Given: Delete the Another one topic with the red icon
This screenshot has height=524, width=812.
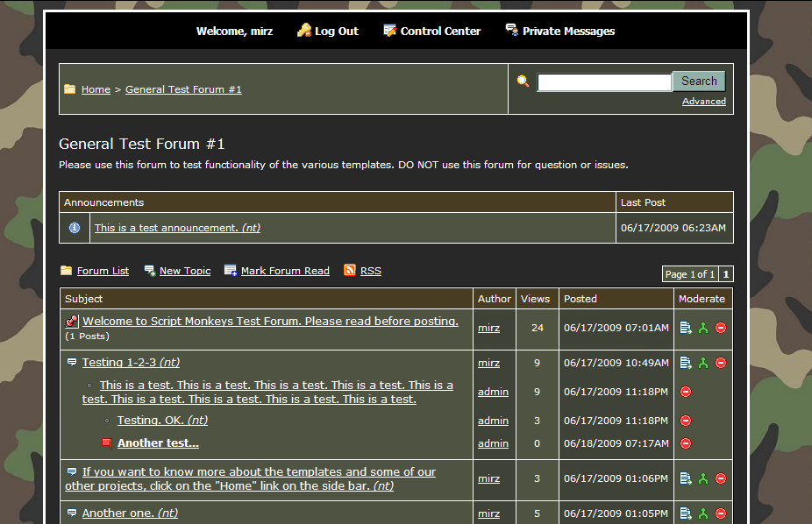Looking at the screenshot, I should (x=721, y=513).
